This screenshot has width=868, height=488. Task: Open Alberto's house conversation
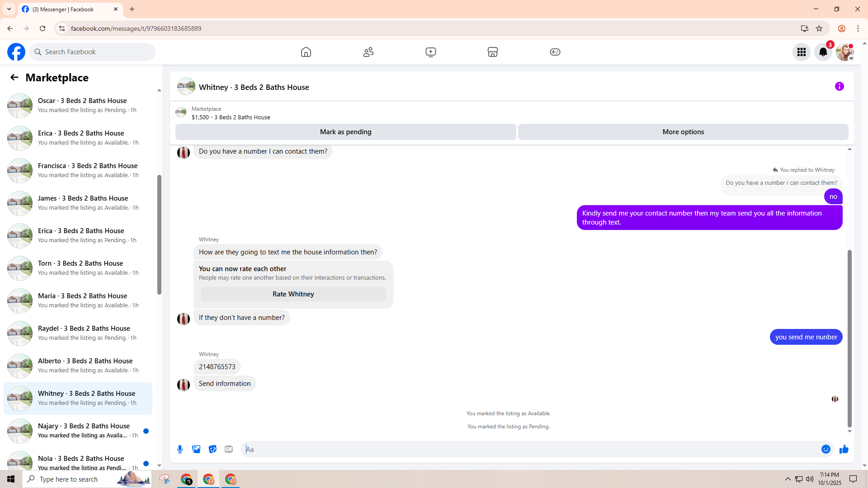(x=78, y=366)
